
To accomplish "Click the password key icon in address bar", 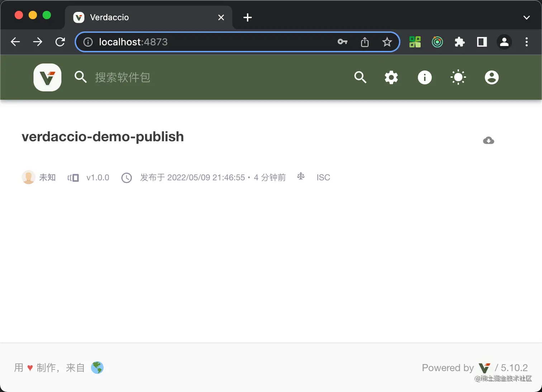I will click(342, 42).
